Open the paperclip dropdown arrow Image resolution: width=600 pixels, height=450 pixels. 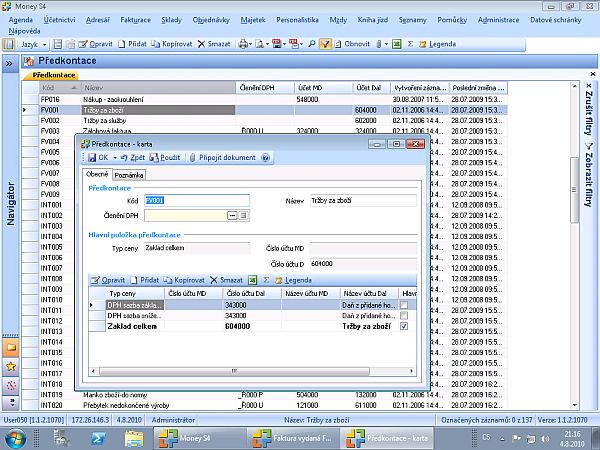click(x=386, y=44)
